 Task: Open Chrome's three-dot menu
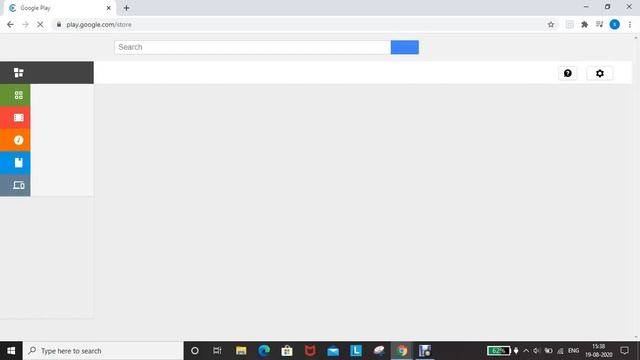(x=630, y=24)
